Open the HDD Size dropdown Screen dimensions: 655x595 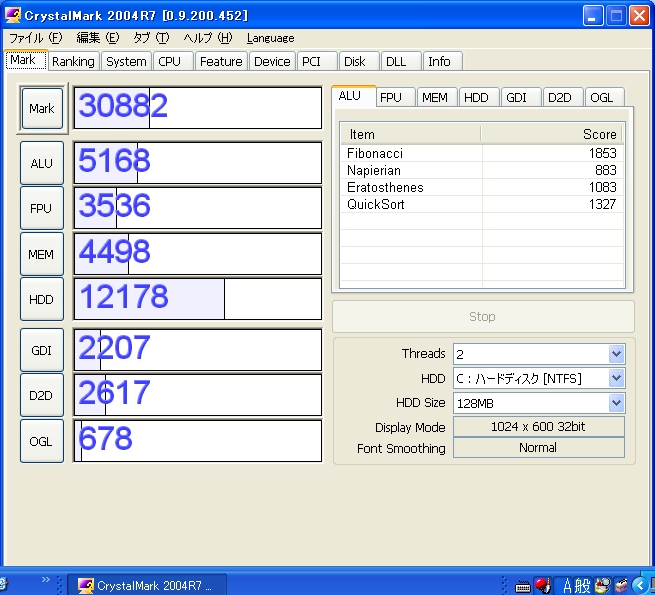click(617, 403)
